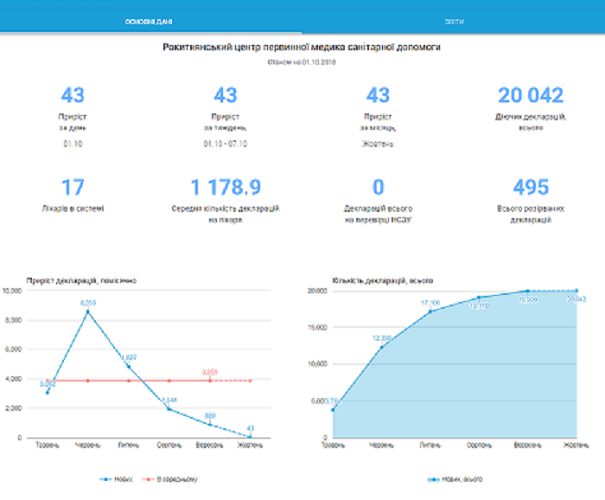Click the red average point labeled 3,859

click(210, 381)
